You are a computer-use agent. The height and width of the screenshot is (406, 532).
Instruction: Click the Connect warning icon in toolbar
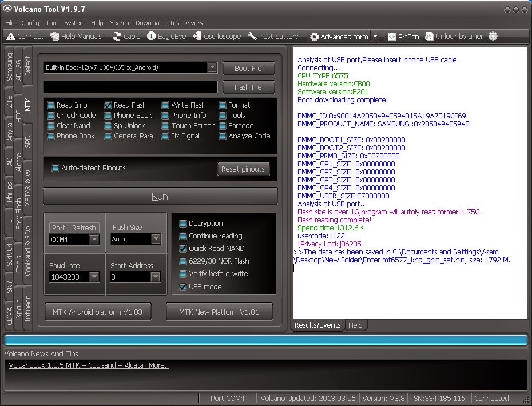click(x=11, y=36)
